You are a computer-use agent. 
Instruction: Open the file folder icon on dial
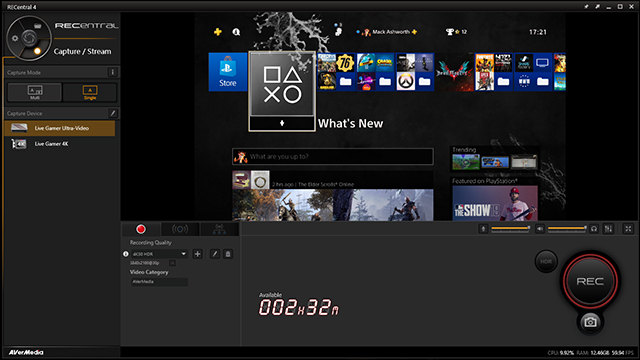38,26
